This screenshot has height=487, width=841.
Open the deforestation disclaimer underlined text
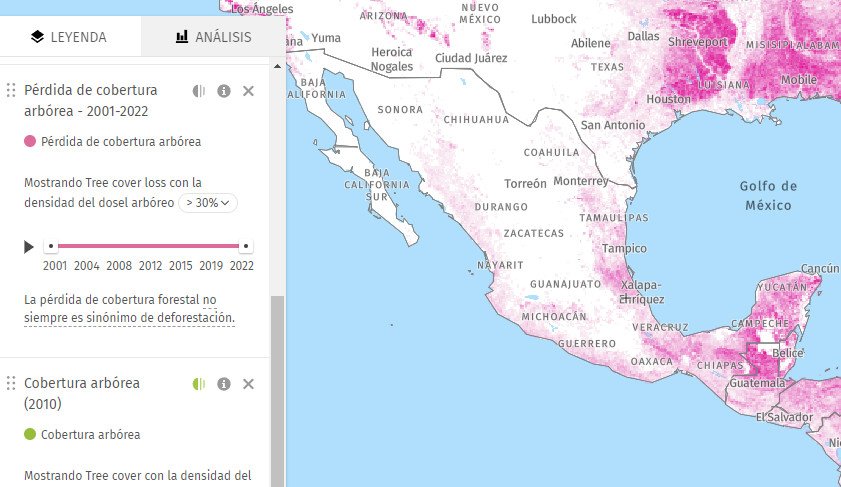point(128,308)
